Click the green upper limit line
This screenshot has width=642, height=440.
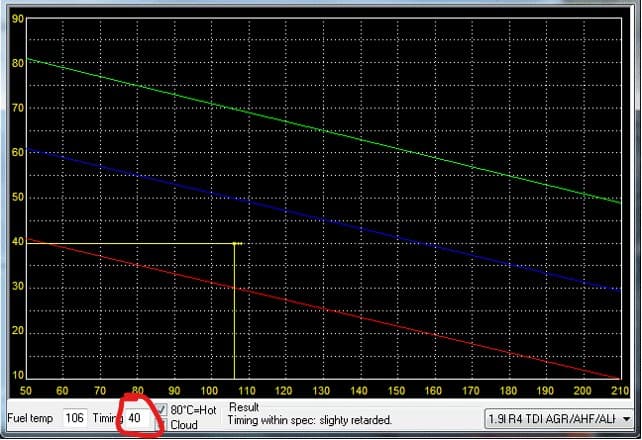coord(323,131)
